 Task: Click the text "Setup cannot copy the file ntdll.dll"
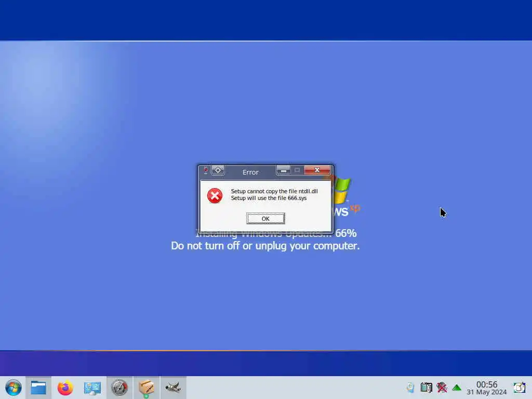274,191
